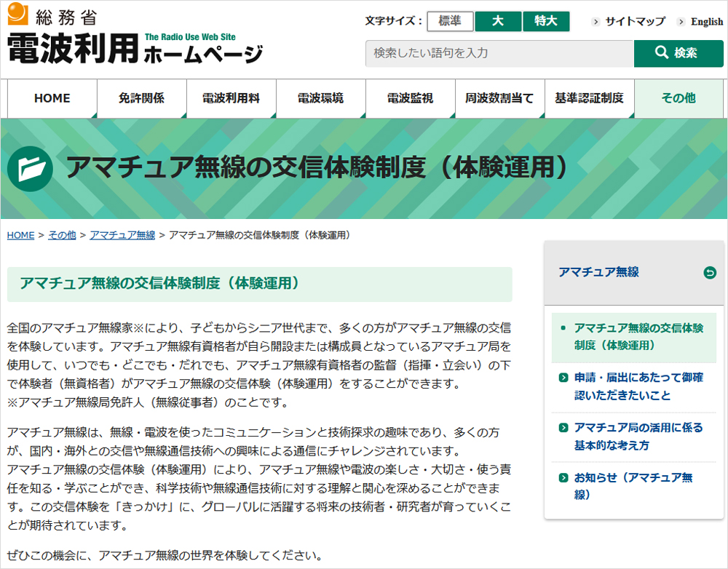Switch font size to 大
The image size is (728, 569).
[497, 21]
